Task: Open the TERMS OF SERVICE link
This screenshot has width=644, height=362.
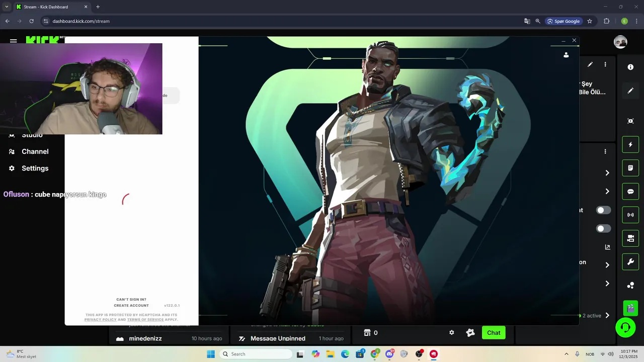Action: click(x=145, y=320)
